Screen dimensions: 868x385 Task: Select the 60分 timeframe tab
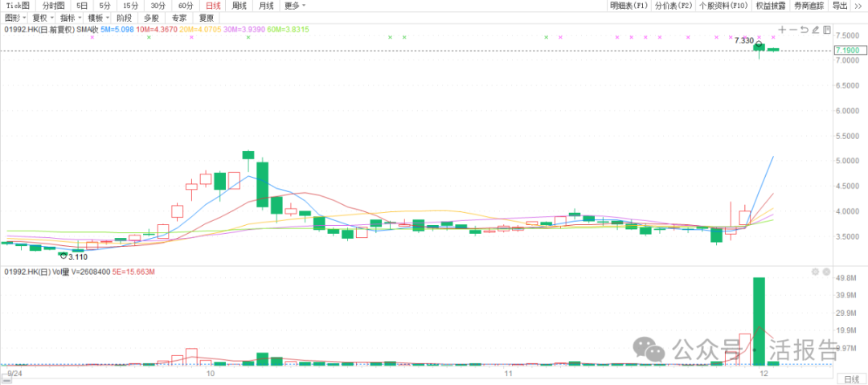(x=186, y=6)
